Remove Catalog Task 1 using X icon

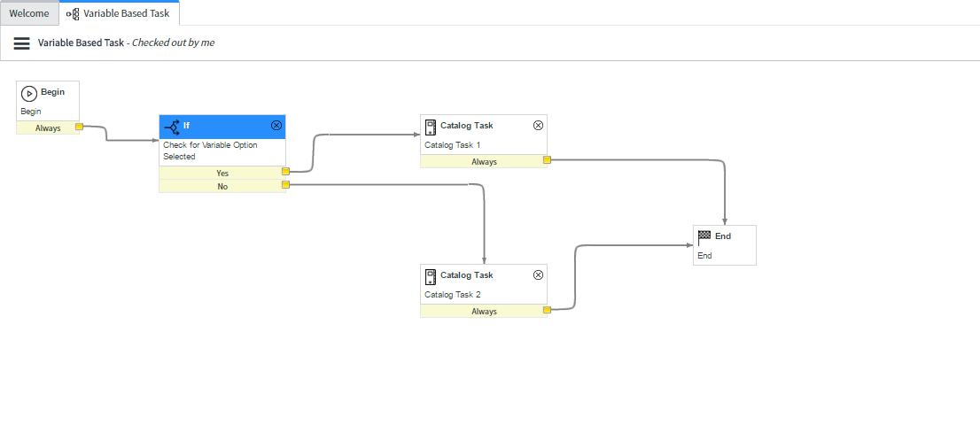point(538,126)
